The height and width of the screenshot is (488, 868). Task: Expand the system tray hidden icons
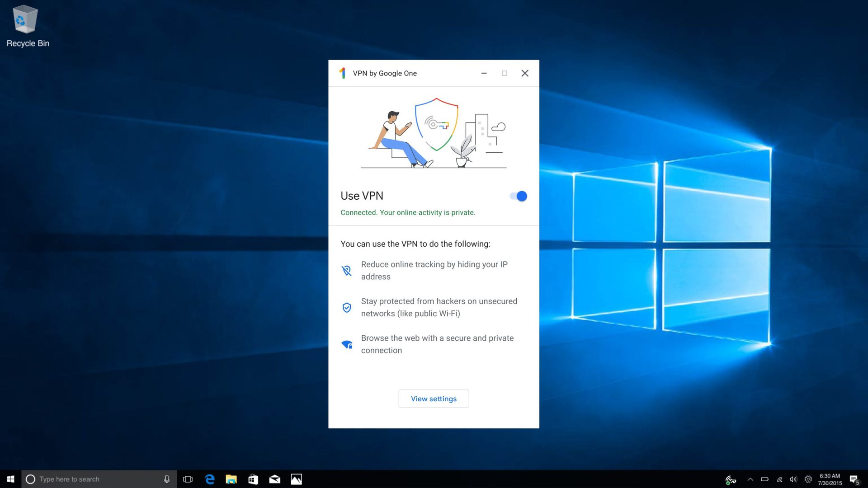point(750,479)
